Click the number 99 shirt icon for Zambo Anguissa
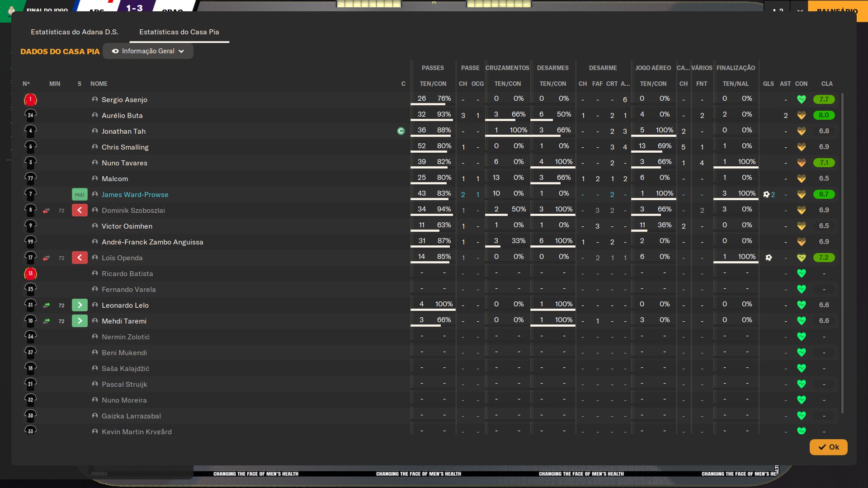This screenshot has width=868, height=488. coord(30,242)
